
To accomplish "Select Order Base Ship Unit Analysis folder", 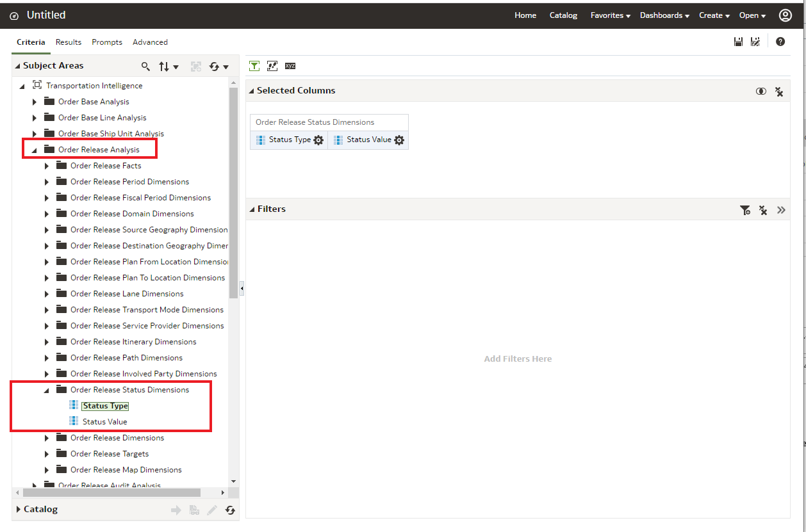I will 111,134.
